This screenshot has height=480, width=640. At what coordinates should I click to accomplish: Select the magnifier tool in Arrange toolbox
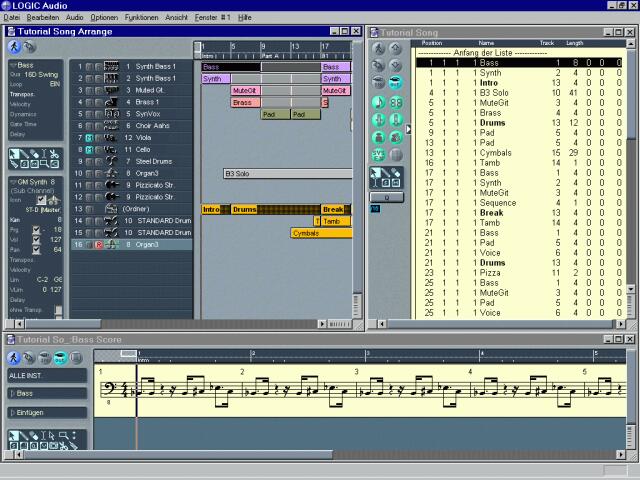(44, 164)
